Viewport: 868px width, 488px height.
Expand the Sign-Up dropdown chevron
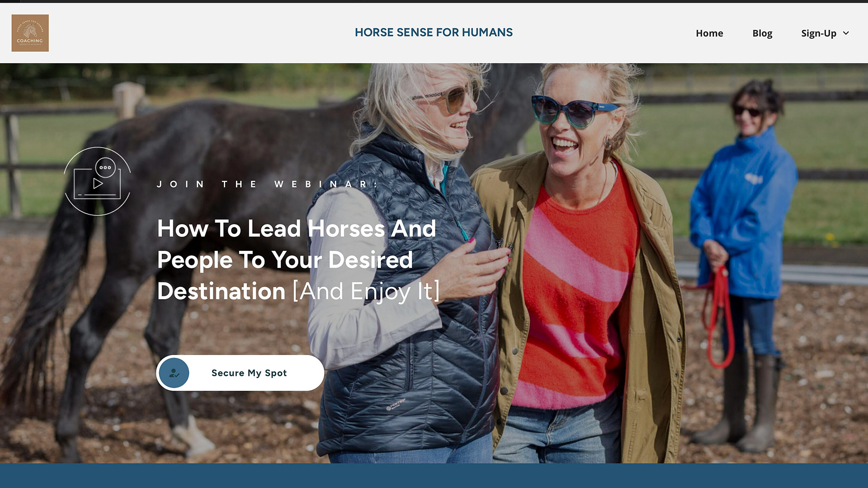point(846,33)
